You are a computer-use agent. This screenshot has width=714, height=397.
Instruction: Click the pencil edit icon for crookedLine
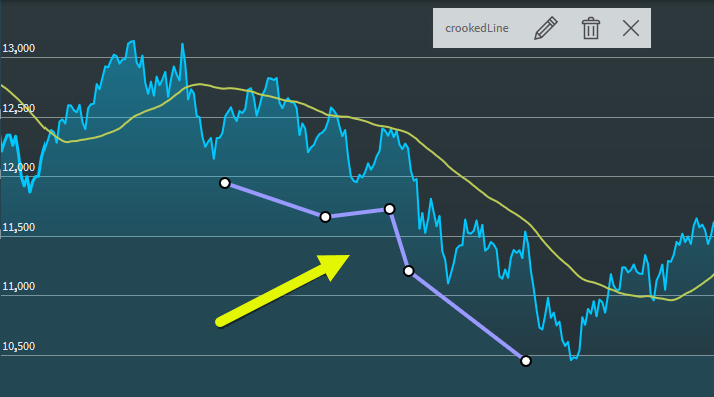pos(546,28)
